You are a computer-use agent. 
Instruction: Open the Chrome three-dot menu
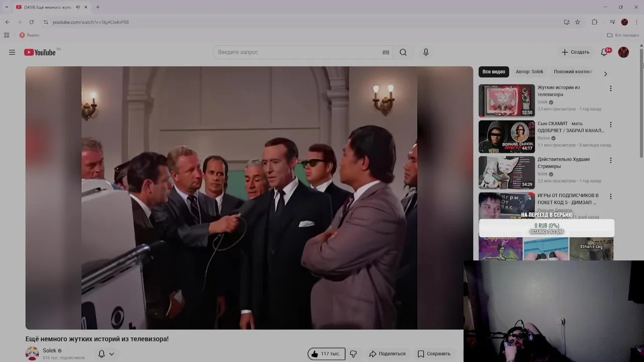point(636,22)
